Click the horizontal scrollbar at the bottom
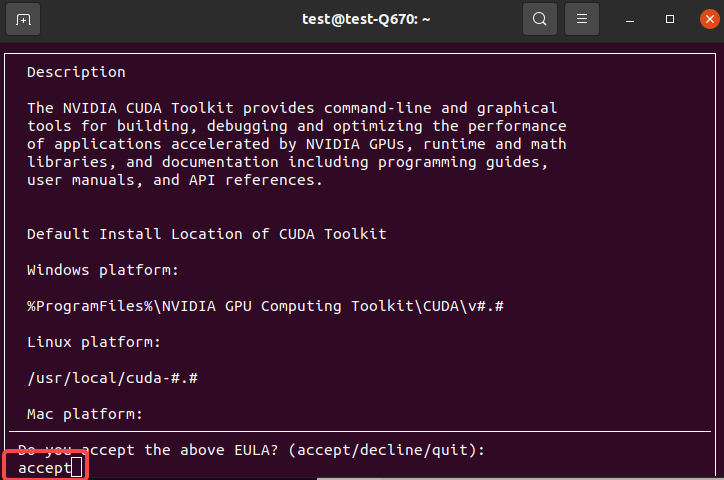This screenshot has width=724, height=480. [x=516, y=479]
